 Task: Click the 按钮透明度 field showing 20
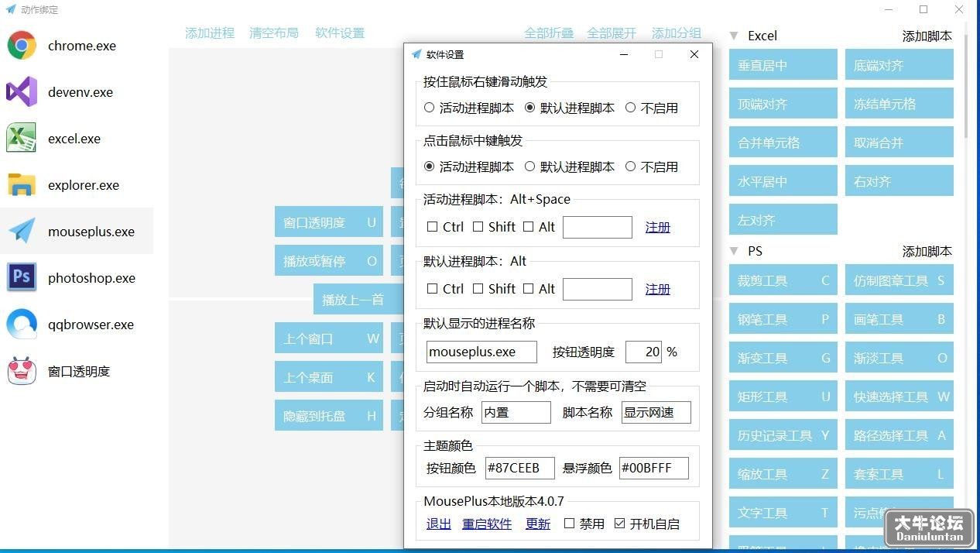[643, 352]
